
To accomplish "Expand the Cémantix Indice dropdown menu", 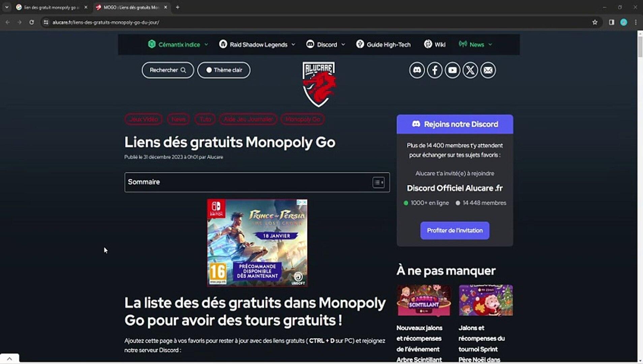I will tap(178, 44).
